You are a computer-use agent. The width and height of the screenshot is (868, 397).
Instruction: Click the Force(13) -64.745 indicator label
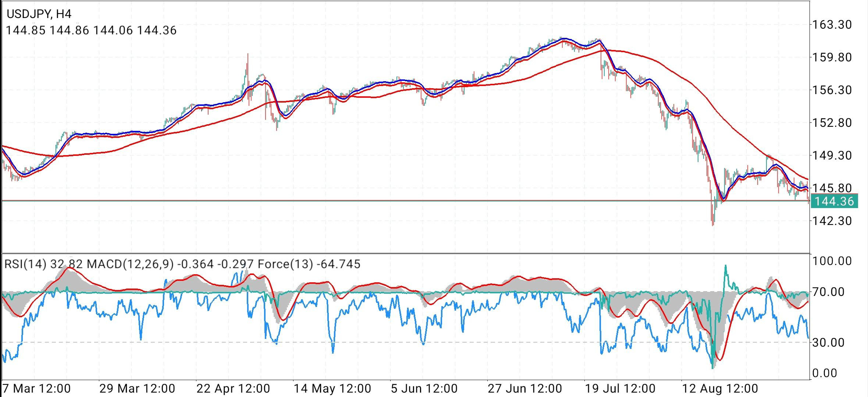(x=309, y=264)
